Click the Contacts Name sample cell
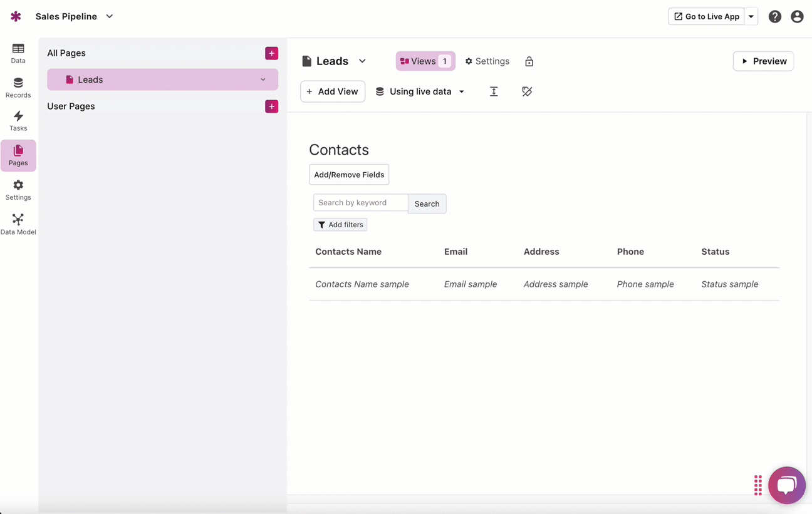The height and width of the screenshot is (514, 812). 362,284
